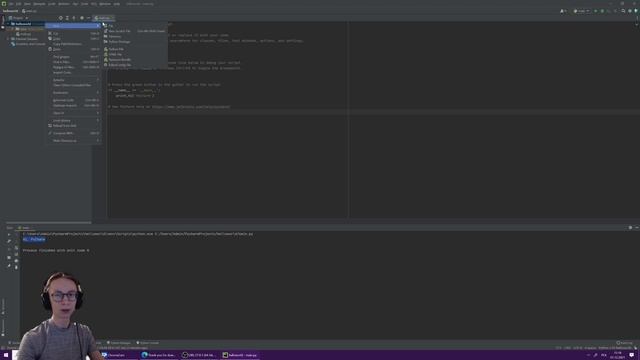The width and height of the screenshot is (640, 360).
Task: Select Optimize Imports in the context menu
Action: tap(73, 105)
